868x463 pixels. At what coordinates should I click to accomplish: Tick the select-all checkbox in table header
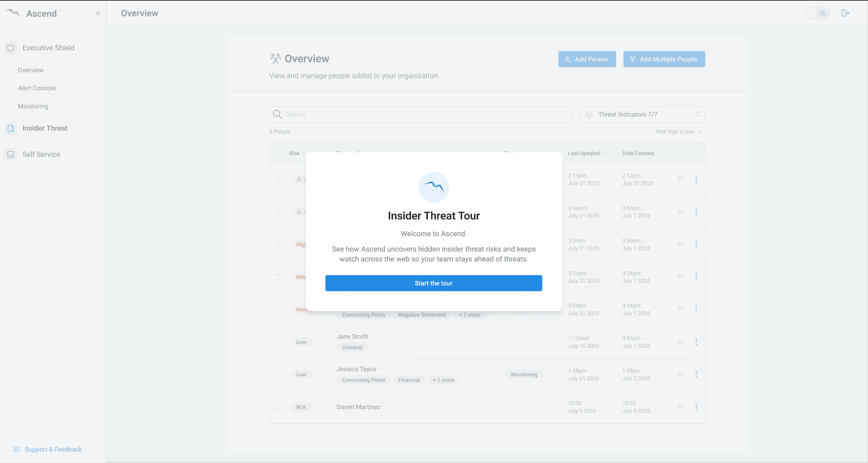click(x=278, y=153)
